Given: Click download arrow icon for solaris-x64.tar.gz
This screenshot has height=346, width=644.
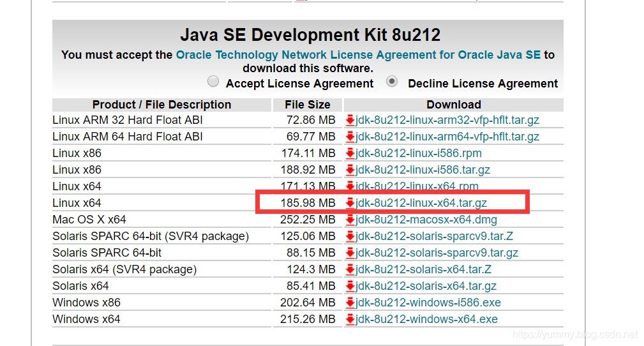Looking at the screenshot, I should [x=350, y=287].
